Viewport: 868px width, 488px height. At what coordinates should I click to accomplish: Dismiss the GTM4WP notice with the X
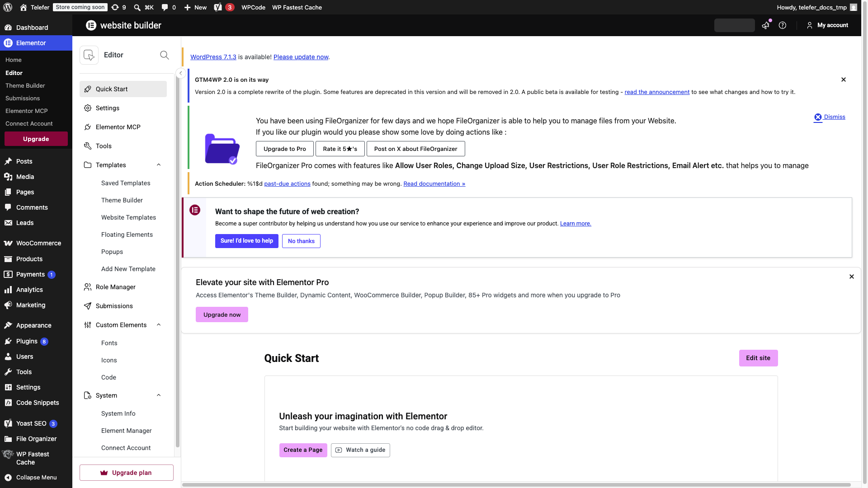844,80
